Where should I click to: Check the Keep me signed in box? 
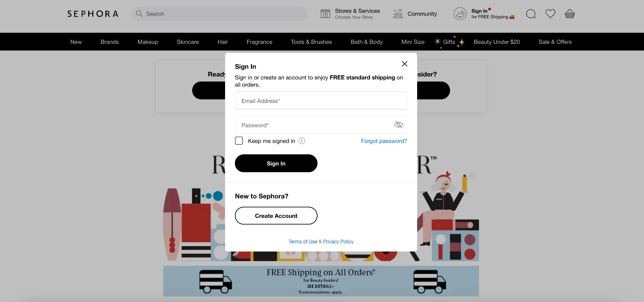pos(239,141)
